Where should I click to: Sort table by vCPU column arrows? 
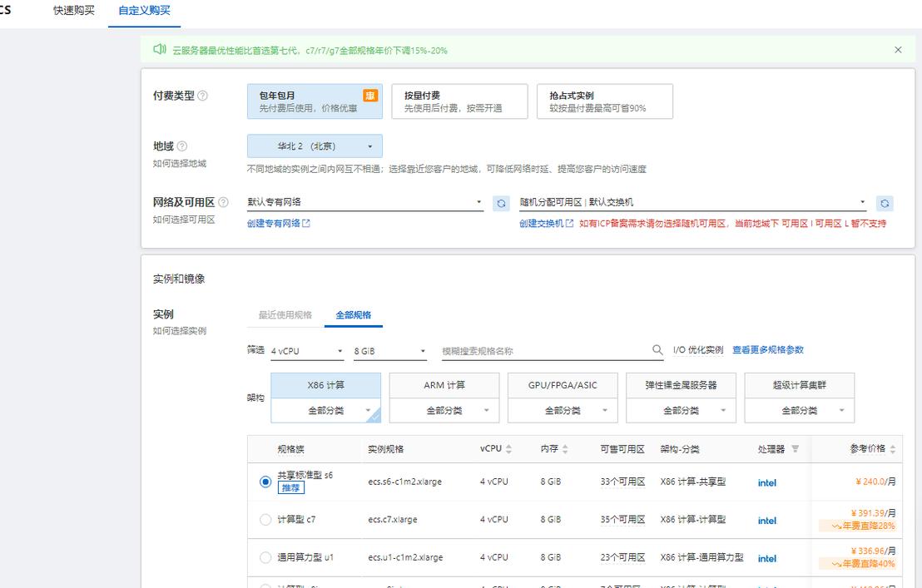pos(508,449)
